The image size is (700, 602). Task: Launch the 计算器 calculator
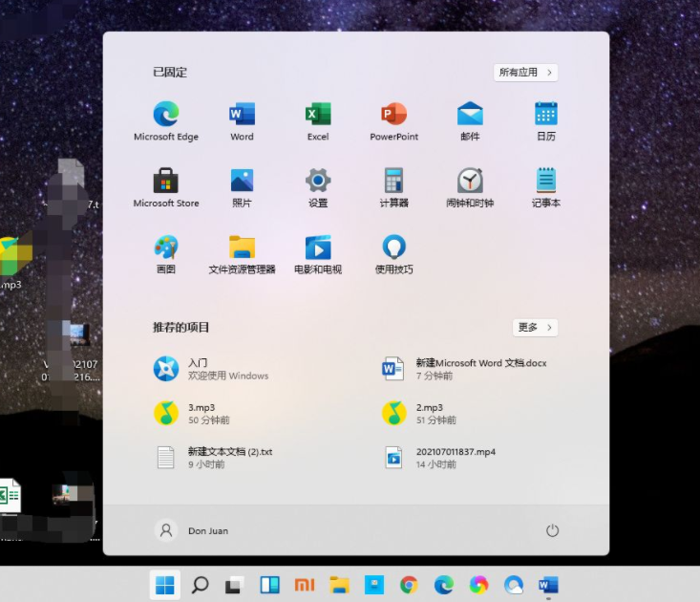coord(393,187)
